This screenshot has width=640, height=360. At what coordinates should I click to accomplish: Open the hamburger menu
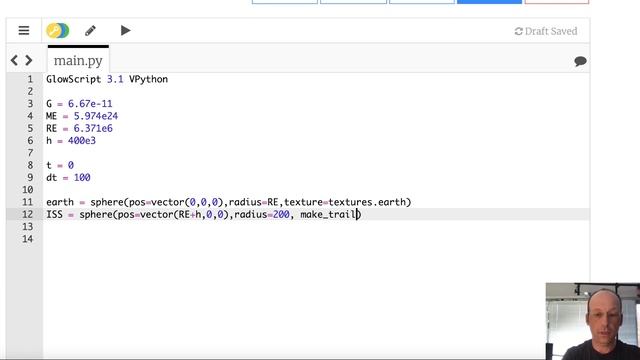point(24,31)
